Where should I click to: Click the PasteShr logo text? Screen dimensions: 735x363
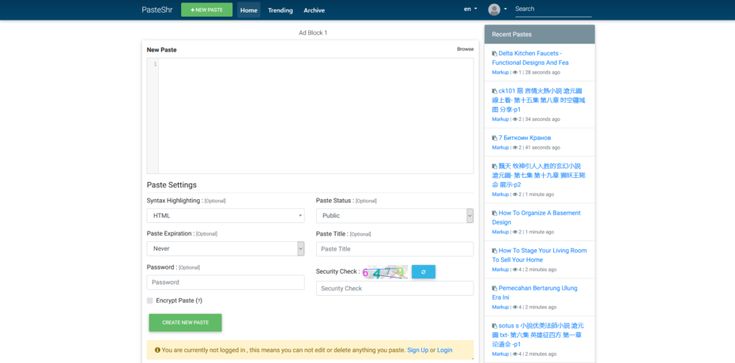click(157, 10)
